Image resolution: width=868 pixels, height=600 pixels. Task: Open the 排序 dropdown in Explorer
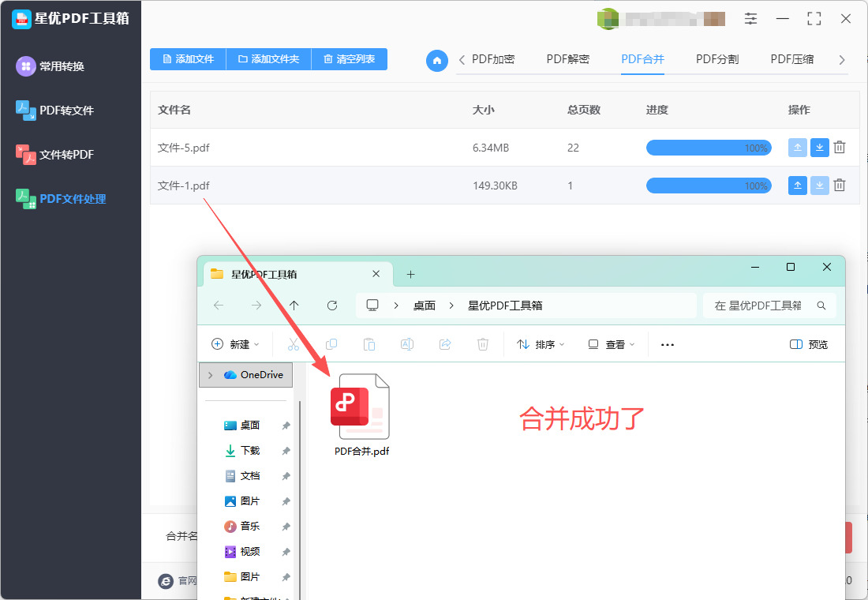coord(541,344)
